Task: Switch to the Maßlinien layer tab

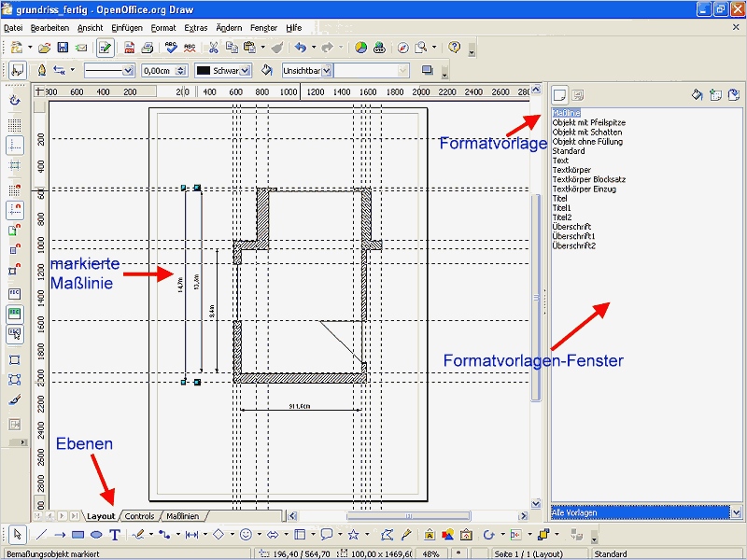Action: point(182,516)
